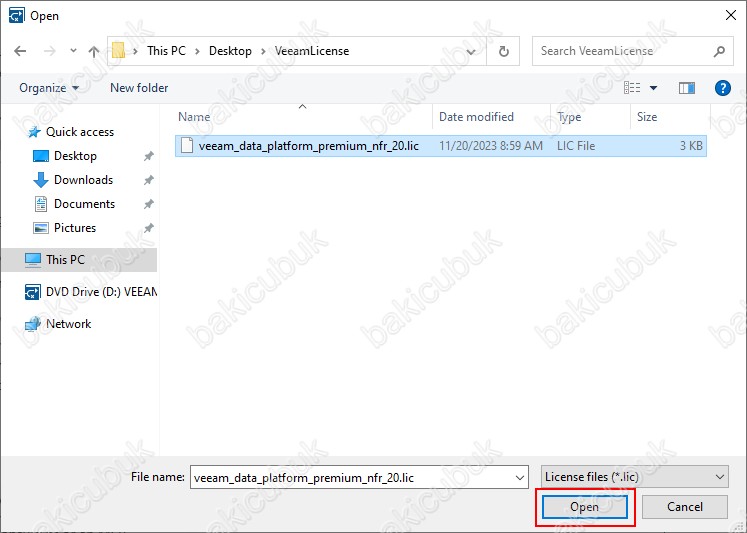Select This PC in the address path

[x=166, y=51]
